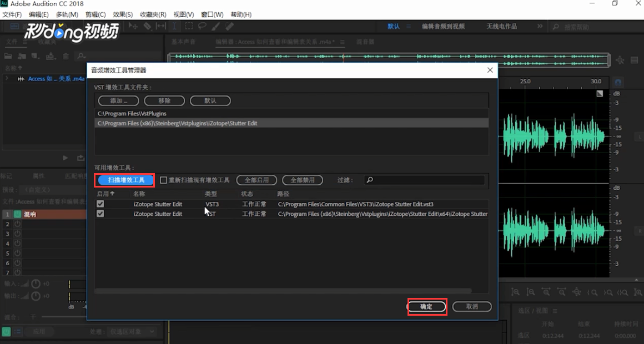Viewport: 644px width, 344px height.
Task: Sort by the 启用 column header
Action: pos(105,194)
